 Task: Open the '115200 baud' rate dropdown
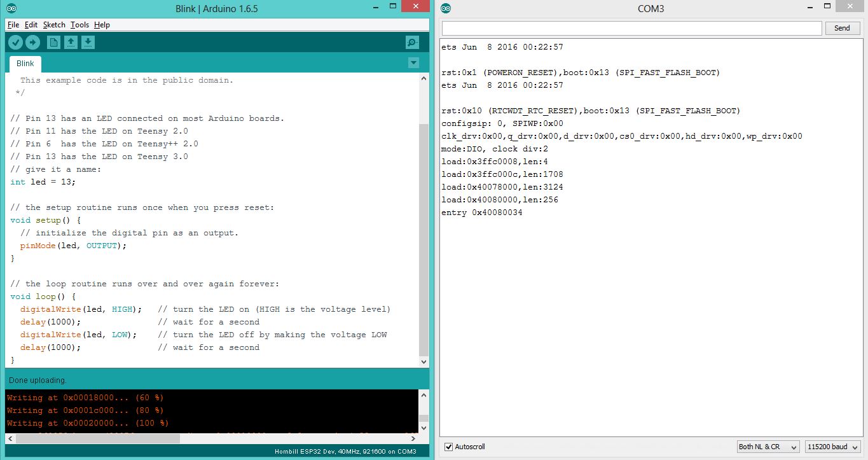(x=833, y=447)
